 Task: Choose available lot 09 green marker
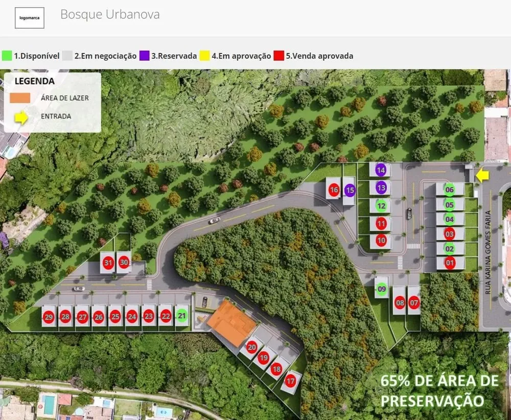coord(382,289)
